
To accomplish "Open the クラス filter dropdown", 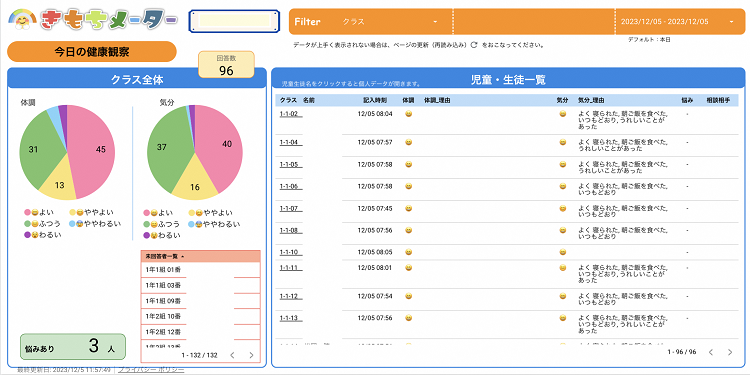I will tap(390, 22).
